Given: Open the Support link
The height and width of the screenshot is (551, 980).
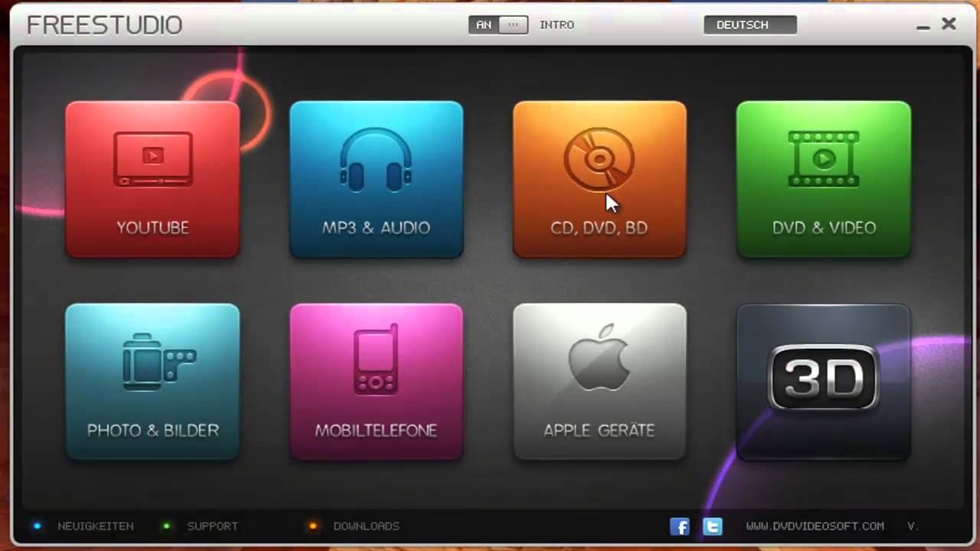Looking at the screenshot, I should click(x=213, y=526).
